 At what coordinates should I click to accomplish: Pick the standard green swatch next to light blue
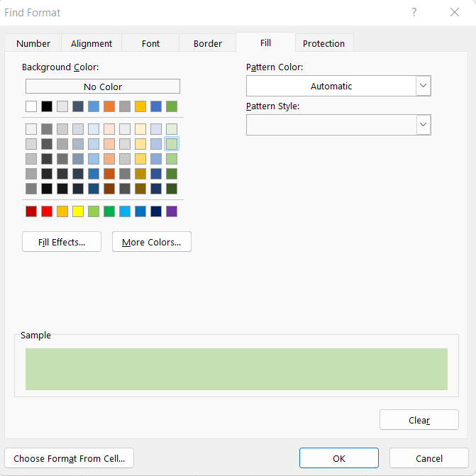point(109,211)
